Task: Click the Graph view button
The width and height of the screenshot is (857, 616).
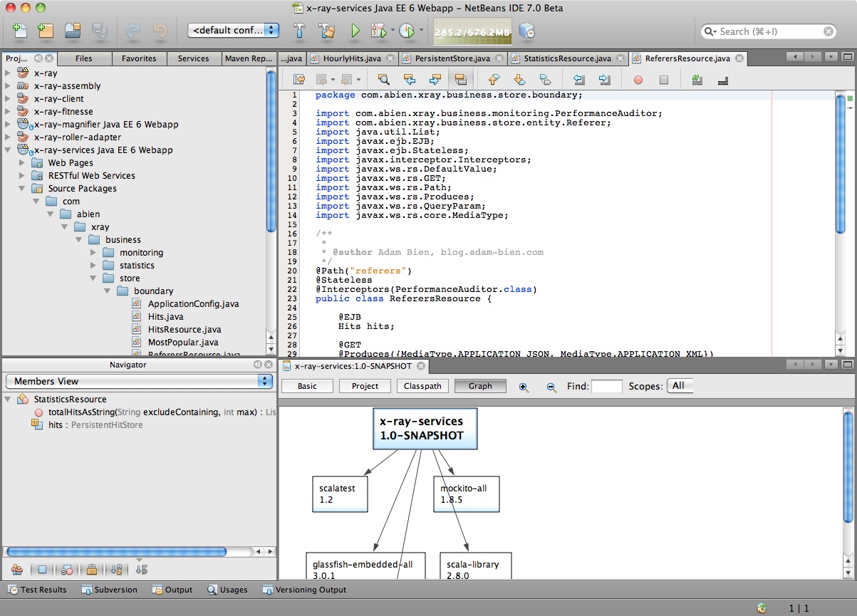Action: (480, 386)
